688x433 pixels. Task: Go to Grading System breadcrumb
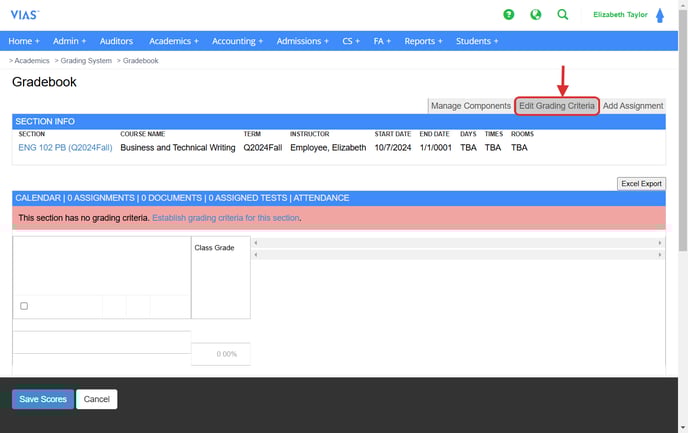(86, 61)
